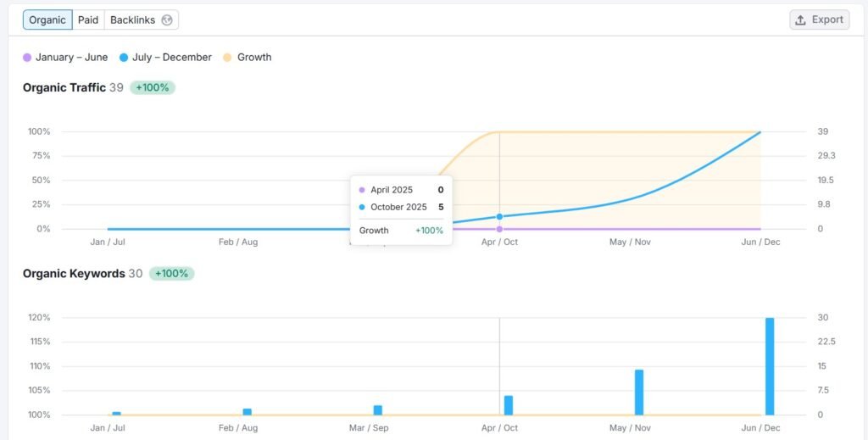Image resolution: width=868 pixels, height=440 pixels.
Task: Switch to the Organic tab
Action: pos(47,19)
